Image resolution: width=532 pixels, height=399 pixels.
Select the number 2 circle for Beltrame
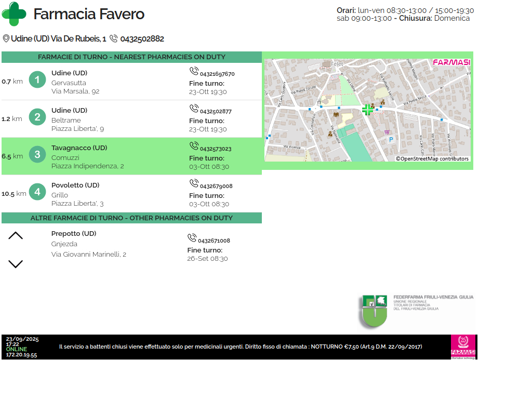tap(37, 117)
